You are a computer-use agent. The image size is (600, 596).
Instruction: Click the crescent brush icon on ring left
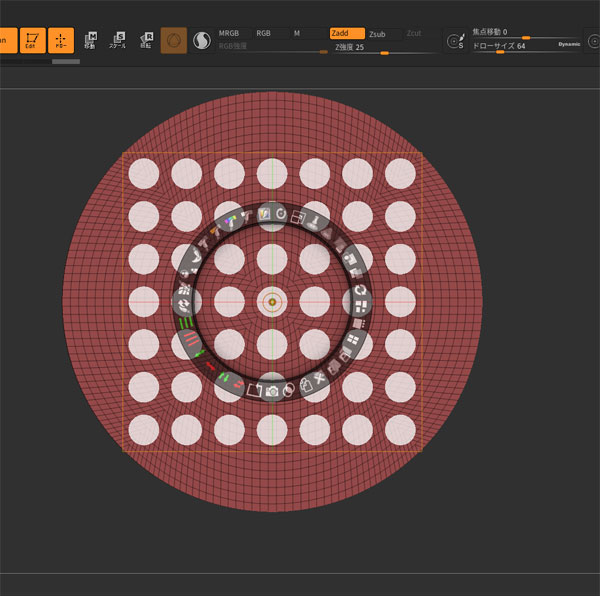[x=196, y=255]
